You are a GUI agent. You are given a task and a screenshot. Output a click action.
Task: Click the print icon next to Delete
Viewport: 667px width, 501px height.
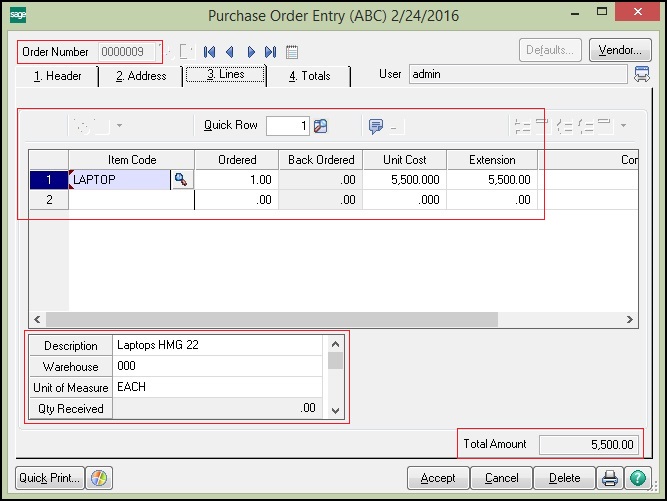610,478
